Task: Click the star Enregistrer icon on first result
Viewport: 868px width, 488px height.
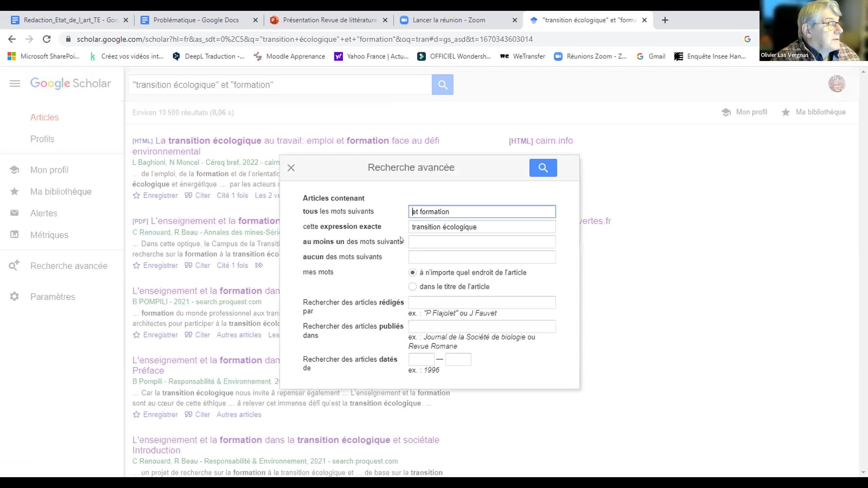Action: pyautogui.click(x=136, y=196)
